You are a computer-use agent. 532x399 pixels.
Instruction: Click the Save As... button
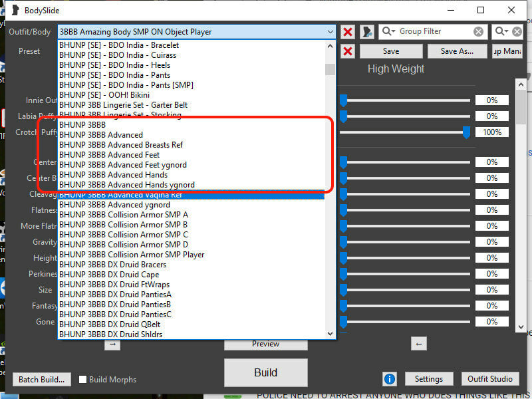[457, 51]
